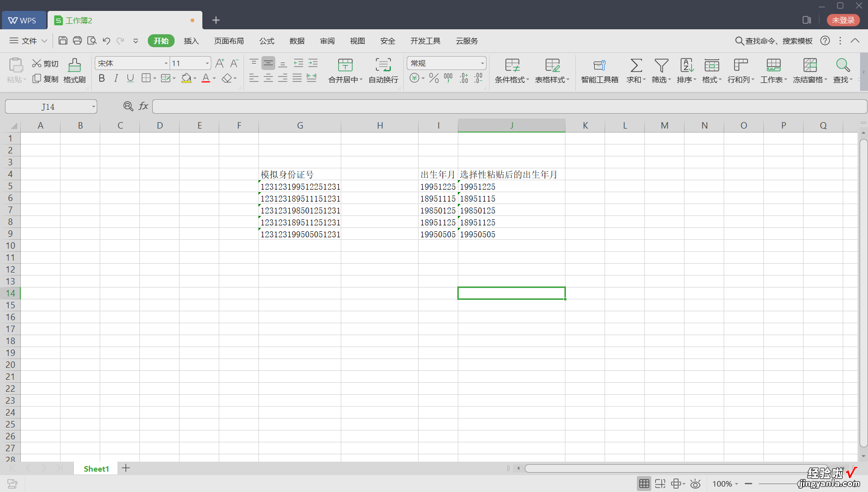Screen dimensions: 868x492
Task: Switch to the 插入 tab
Action: click(x=191, y=41)
